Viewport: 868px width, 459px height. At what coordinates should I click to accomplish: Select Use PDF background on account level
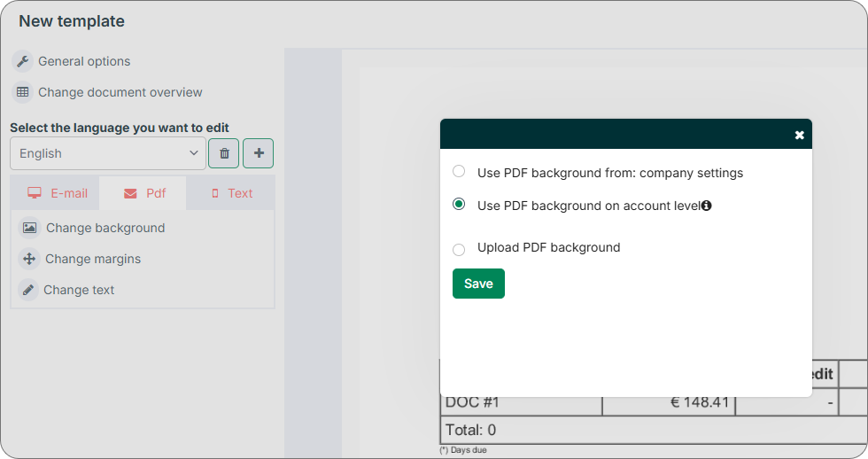coord(459,205)
